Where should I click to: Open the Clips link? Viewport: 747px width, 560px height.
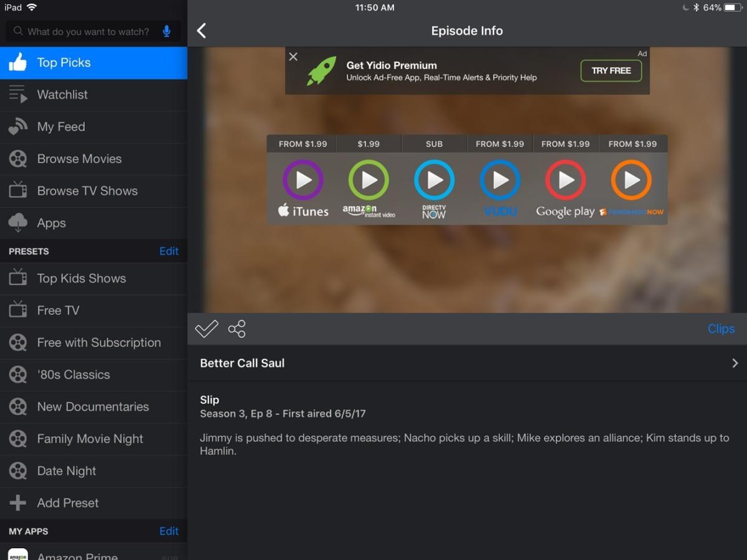click(x=721, y=329)
